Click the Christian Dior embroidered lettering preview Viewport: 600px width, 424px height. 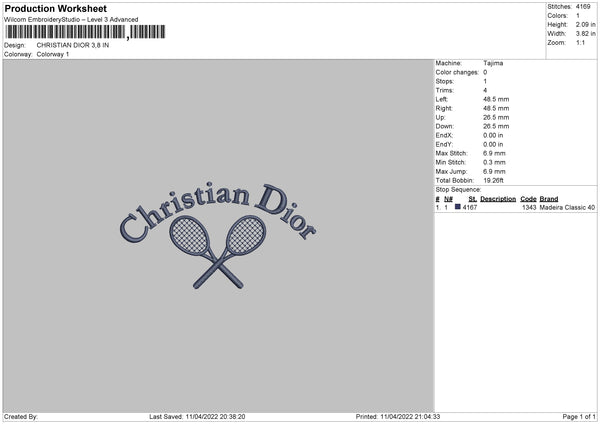[x=218, y=211]
